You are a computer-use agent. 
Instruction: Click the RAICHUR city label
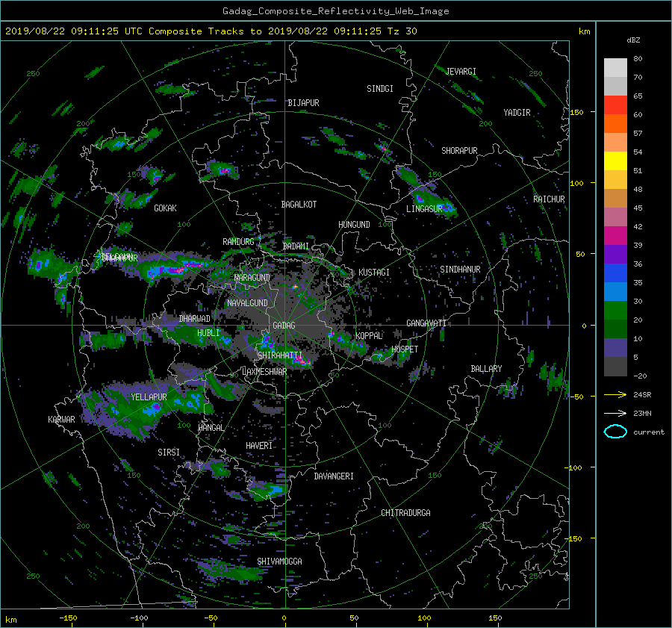549,199
